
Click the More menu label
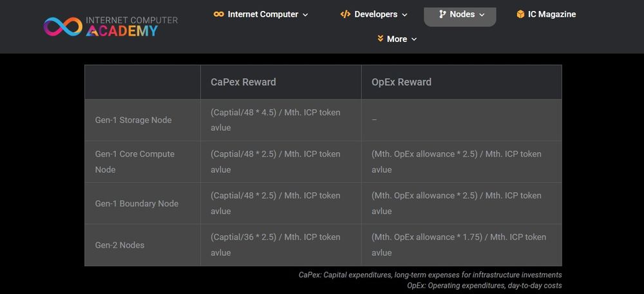[x=397, y=39]
